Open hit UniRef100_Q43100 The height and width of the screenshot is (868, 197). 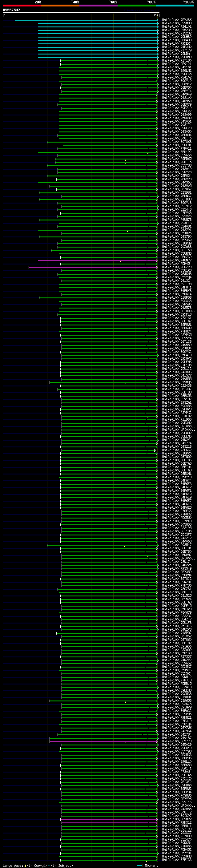176,98
